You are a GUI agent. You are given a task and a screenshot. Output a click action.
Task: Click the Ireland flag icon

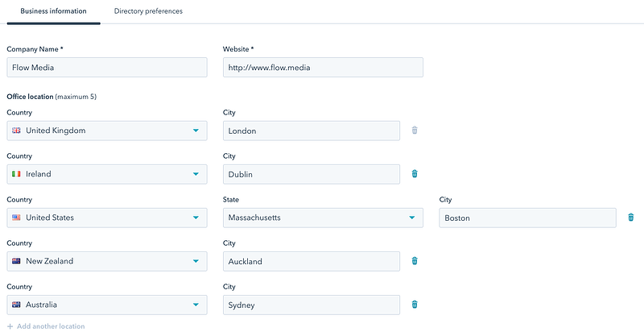coord(16,174)
